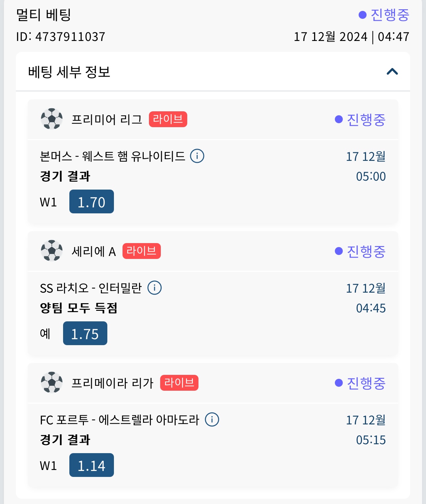Select the 1.70 odds button
The image size is (426, 504).
click(x=91, y=202)
